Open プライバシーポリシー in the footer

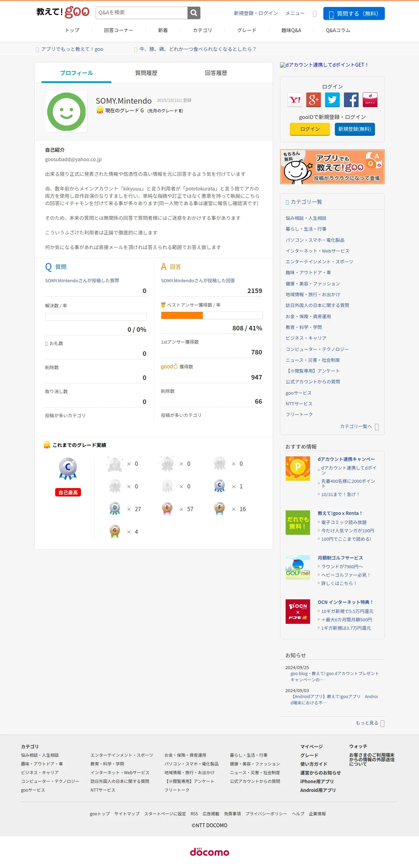click(x=266, y=814)
